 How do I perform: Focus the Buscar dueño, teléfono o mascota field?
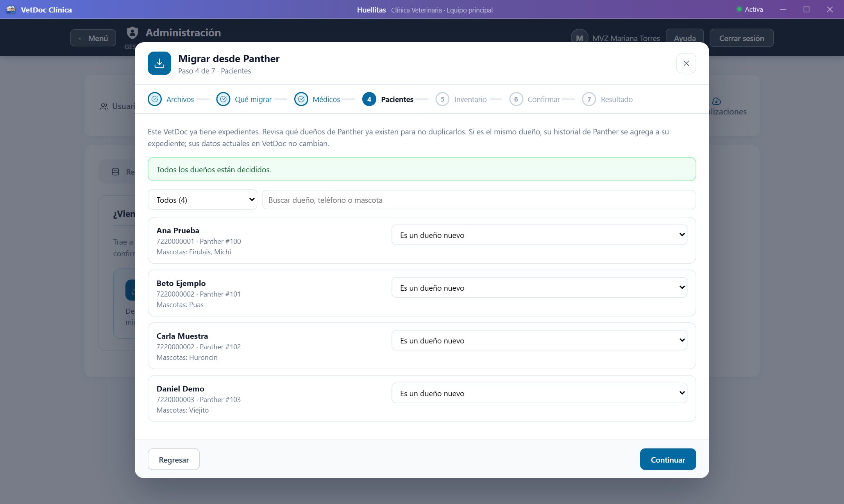coord(479,200)
